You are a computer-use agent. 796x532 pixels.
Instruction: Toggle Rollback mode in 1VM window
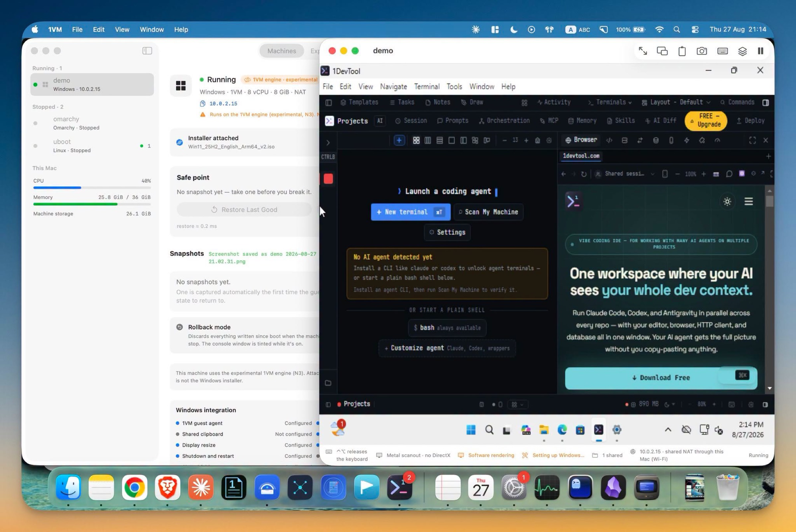(179, 327)
